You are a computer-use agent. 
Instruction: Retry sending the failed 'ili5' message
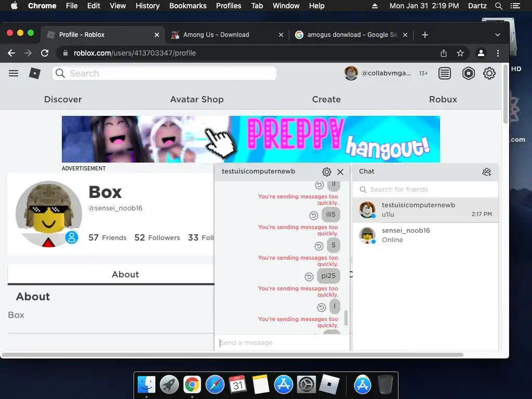click(x=313, y=216)
